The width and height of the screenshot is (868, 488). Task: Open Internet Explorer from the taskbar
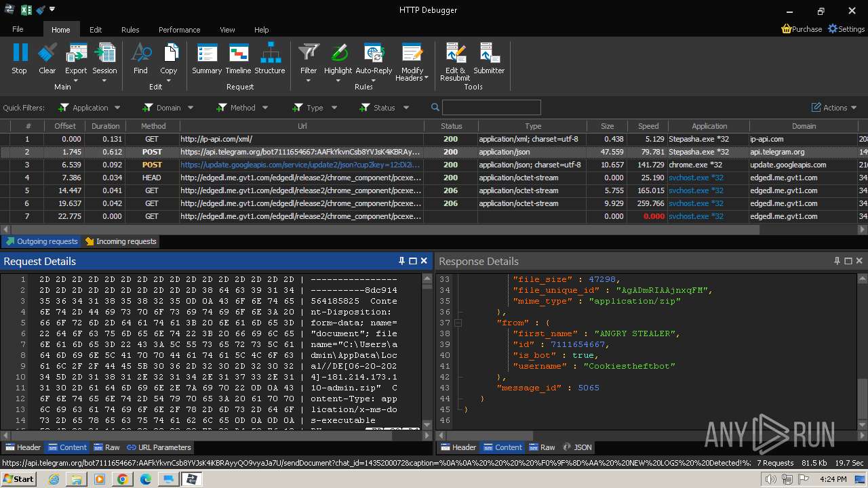54,479
